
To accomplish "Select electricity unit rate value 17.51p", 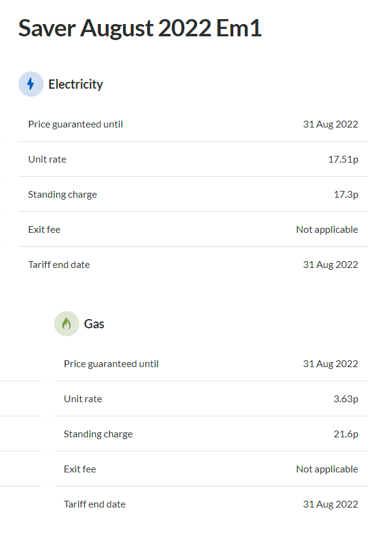I will point(343,160).
